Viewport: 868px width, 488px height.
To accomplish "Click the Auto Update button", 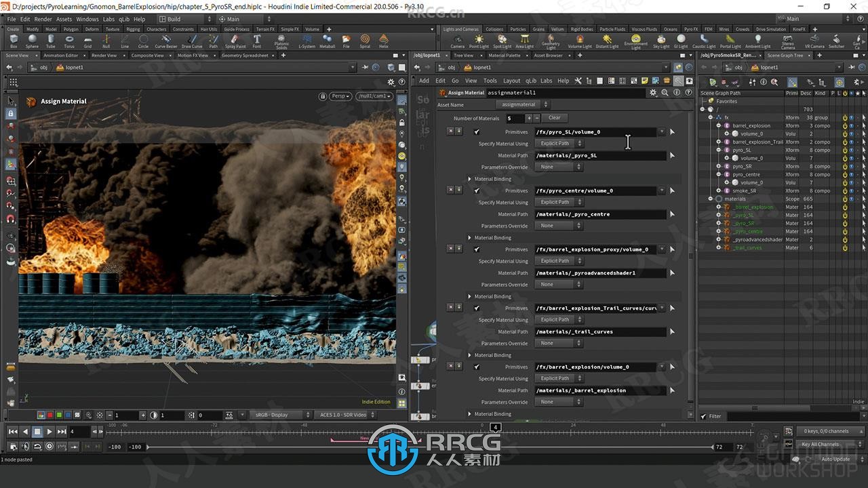I will coord(835,459).
